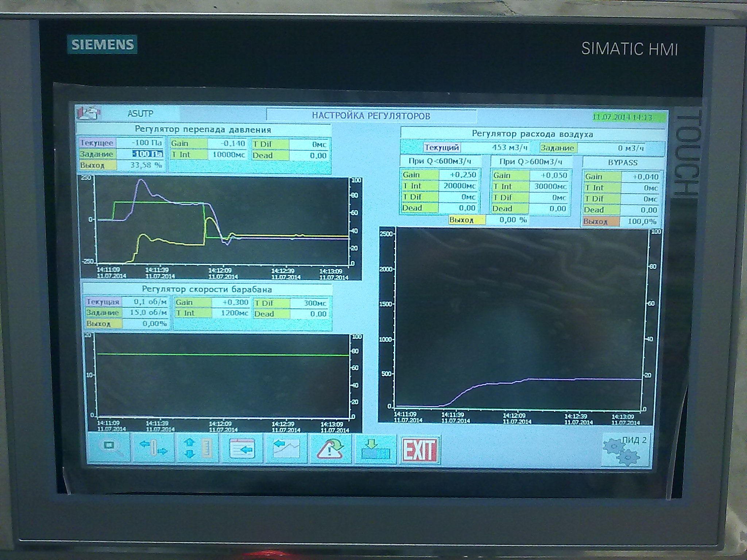Edit drum regulator T Dif 300мс field
The height and width of the screenshot is (560, 747).
(x=310, y=303)
